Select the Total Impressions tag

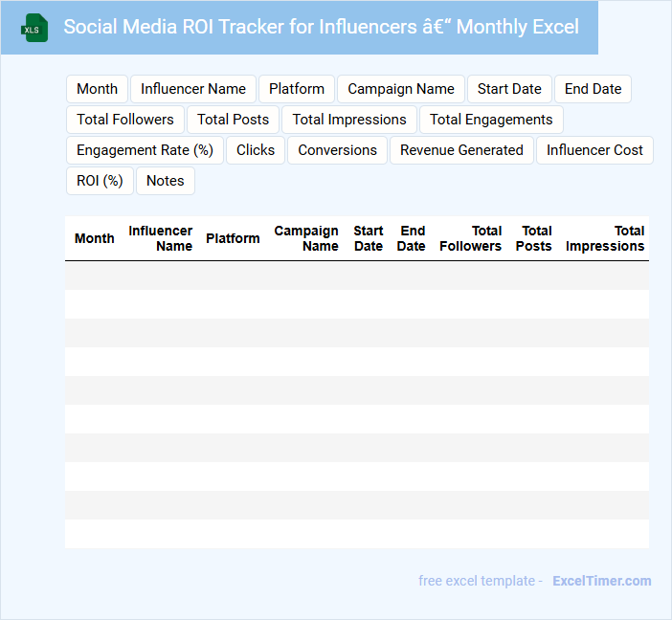pos(349,120)
